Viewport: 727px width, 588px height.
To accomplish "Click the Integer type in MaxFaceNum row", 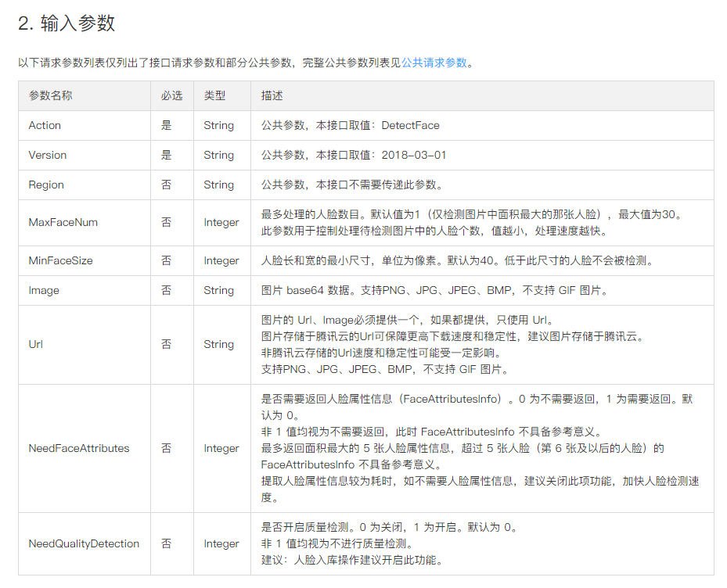I will (221, 222).
